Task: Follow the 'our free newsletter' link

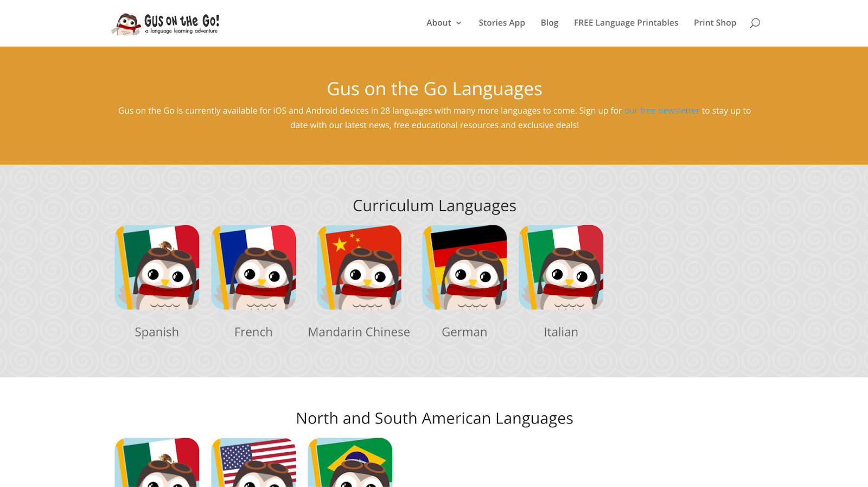Action: (662, 111)
